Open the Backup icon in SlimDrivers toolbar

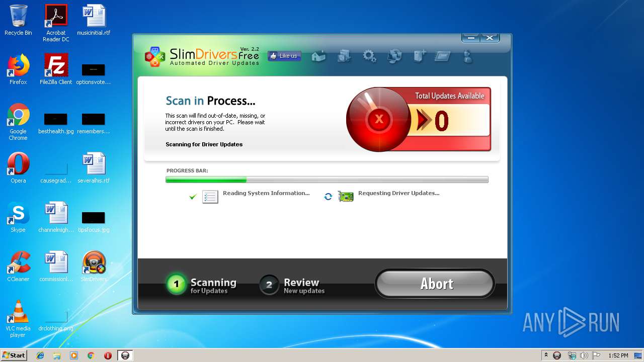coord(344,56)
